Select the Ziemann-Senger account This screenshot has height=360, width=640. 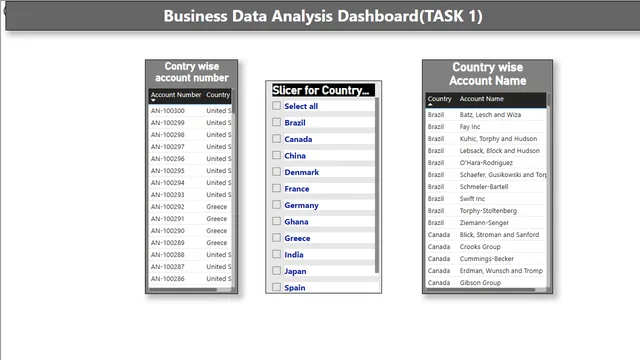pyautogui.click(x=484, y=223)
